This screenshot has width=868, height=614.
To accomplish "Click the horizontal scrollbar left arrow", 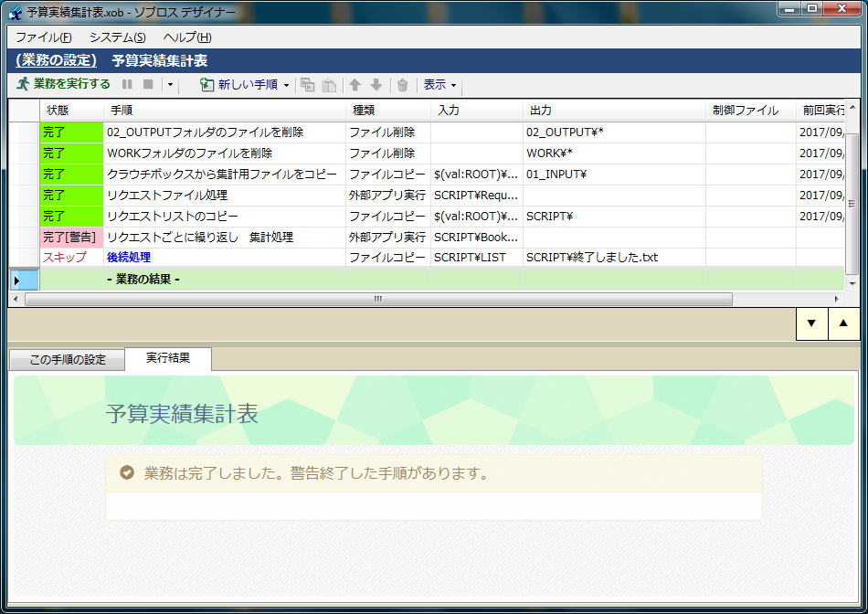I will [16, 300].
